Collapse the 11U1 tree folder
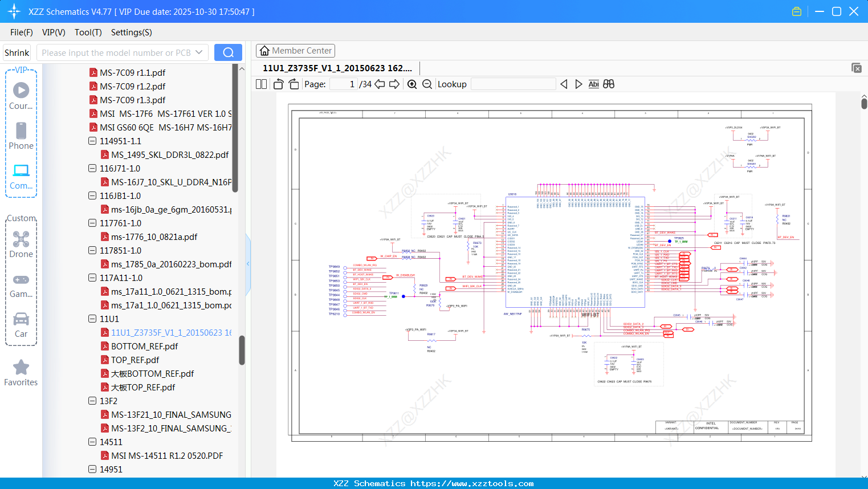Viewport: 868px width, 489px height. point(92,319)
